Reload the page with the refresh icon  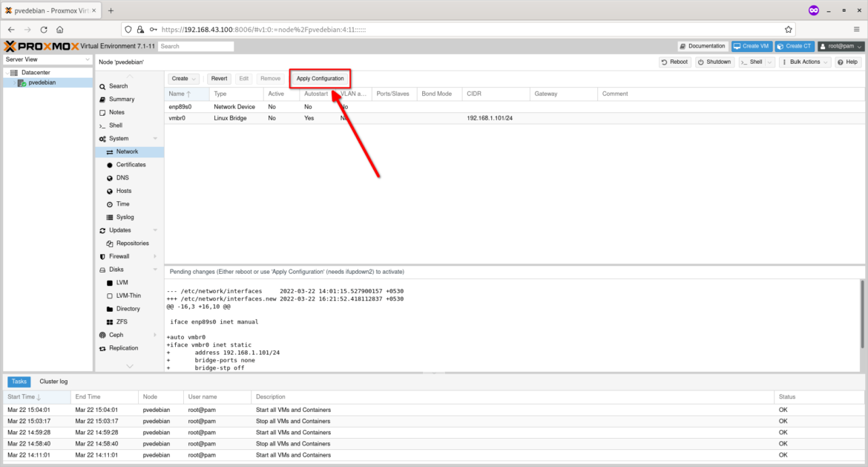coord(44,30)
